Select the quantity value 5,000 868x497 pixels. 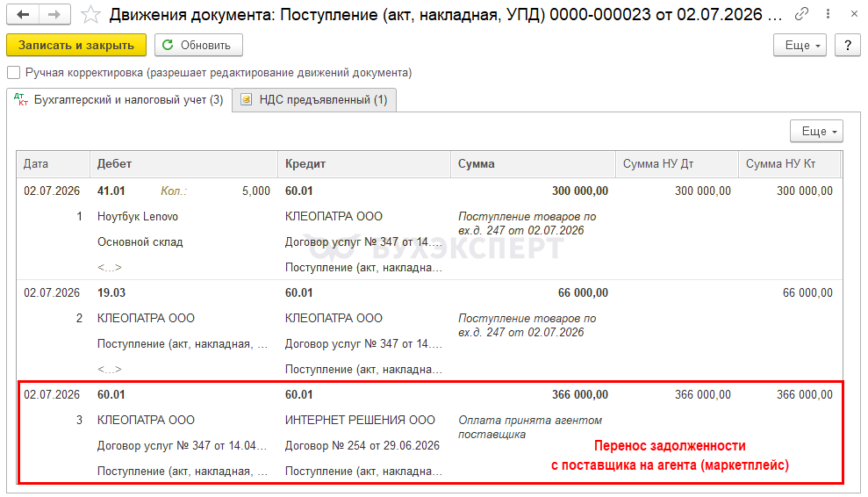click(255, 191)
